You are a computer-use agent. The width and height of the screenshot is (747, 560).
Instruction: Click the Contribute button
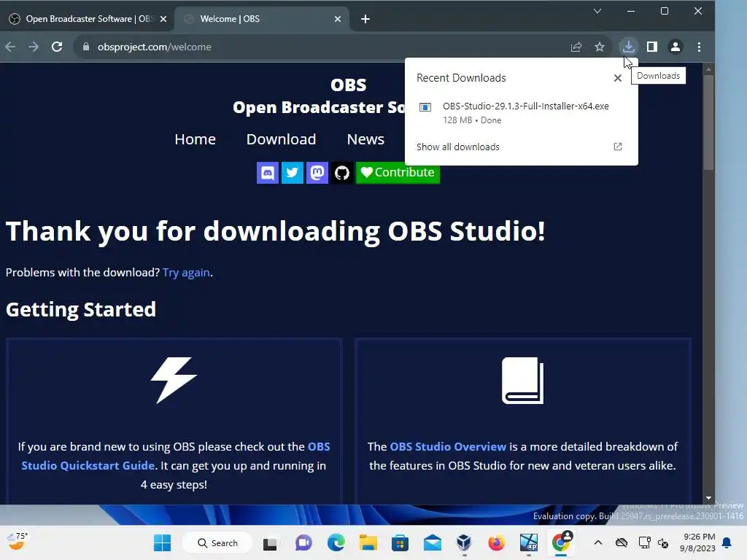pos(398,172)
